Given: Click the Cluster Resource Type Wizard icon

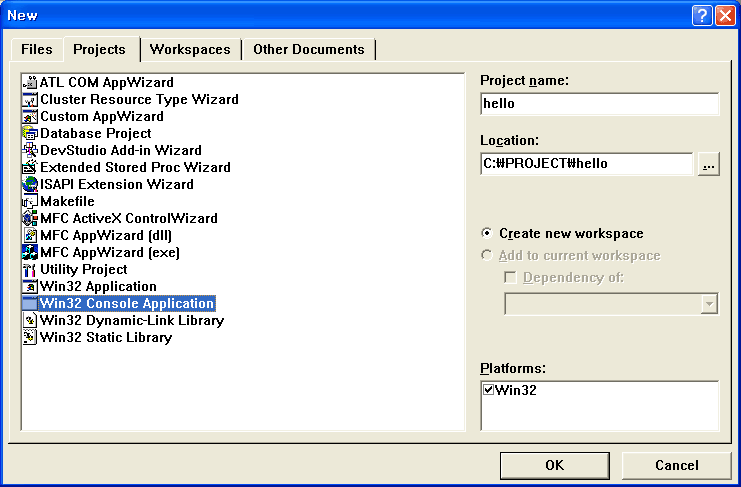Looking at the screenshot, I should pyautogui.click(x=30, y=100).
